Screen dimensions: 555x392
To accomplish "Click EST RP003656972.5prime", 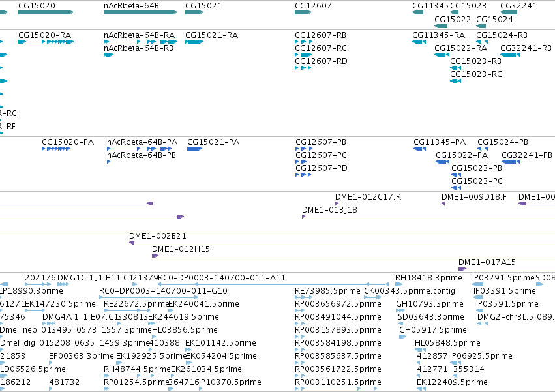I will click(299, 311).
